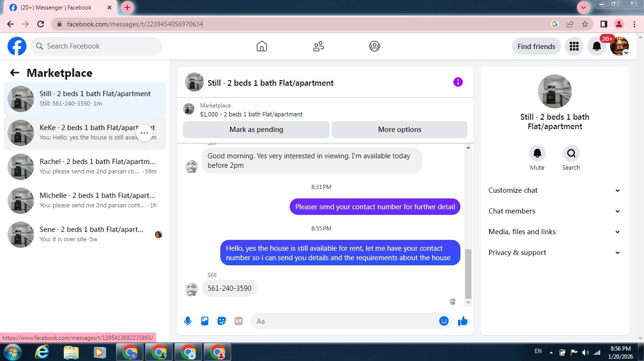
Task: Click the More options button
Action: tap(400, 130)
